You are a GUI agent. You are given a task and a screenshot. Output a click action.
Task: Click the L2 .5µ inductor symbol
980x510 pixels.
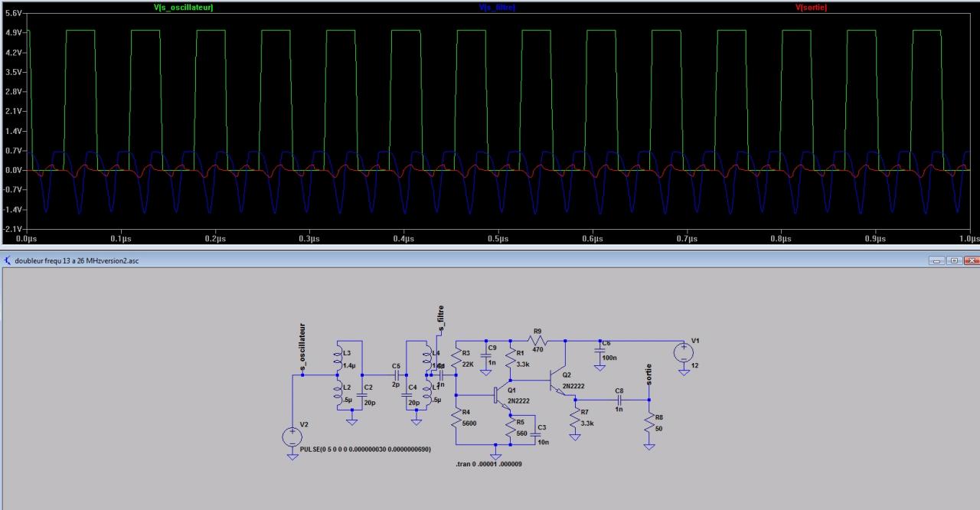(338, 392)
